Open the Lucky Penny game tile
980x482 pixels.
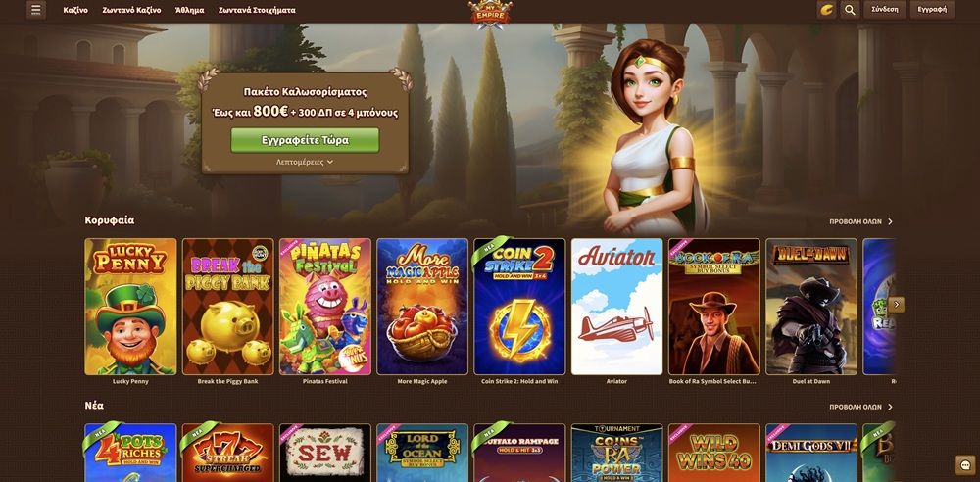[x=130, y=307]
